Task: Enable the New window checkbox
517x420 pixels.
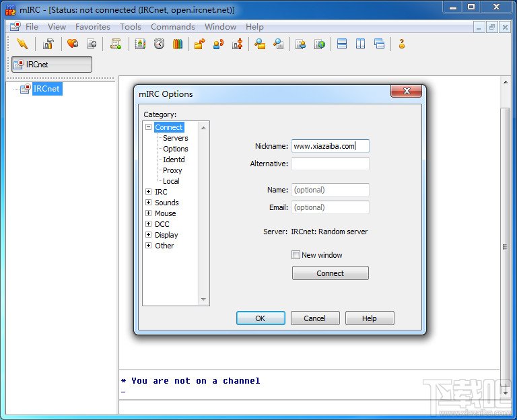Action: point(296,255)
